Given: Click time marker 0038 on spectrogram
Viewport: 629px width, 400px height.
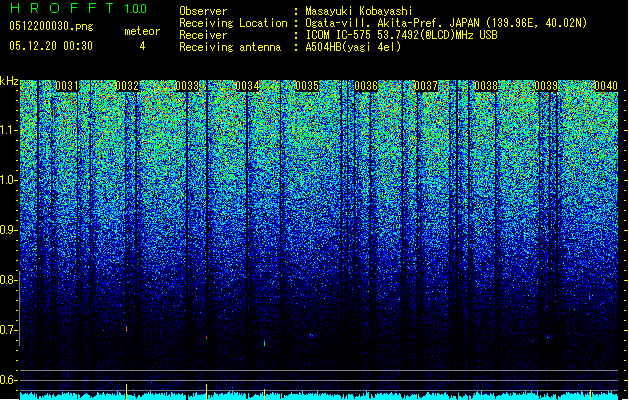Looking at the screenshot, I should coord(486,86).
